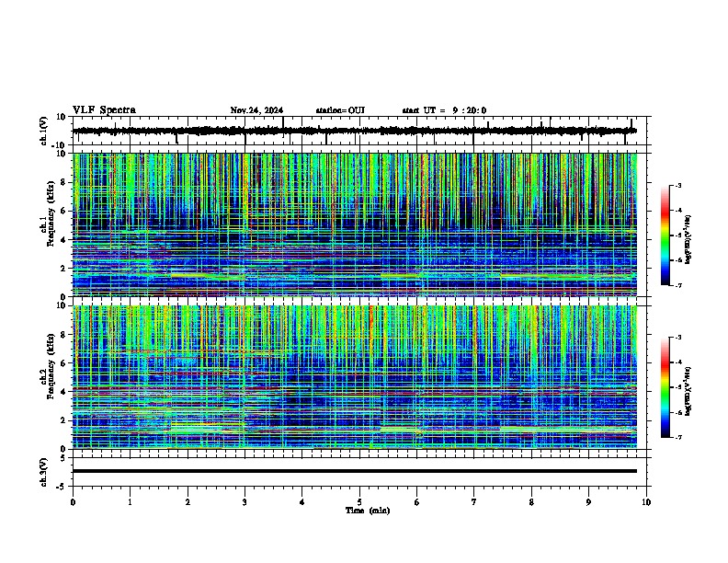Click the "ch.3(V)" axis label
This screenshot has height=563, width=728.
[44, 473]
